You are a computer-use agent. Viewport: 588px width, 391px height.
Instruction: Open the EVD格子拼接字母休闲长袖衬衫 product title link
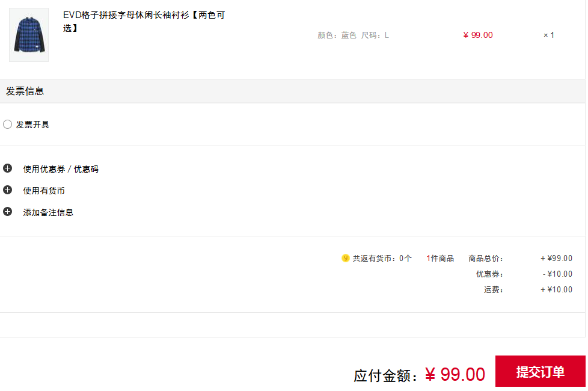144,22
